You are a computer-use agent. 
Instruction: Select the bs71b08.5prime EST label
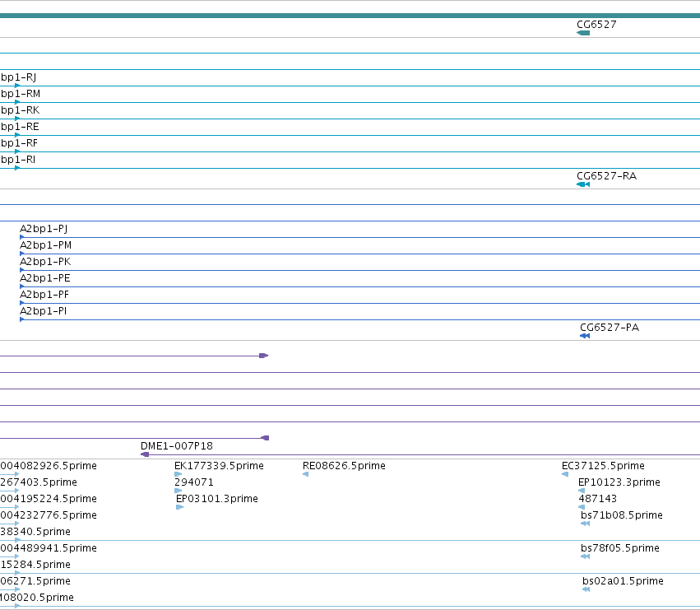click(621, 515)
